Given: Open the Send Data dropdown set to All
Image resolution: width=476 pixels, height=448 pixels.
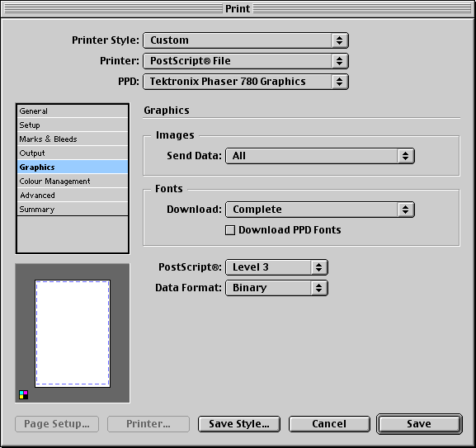Looking at the screenshot, I should pyautogui.click(x=320, y=156).
